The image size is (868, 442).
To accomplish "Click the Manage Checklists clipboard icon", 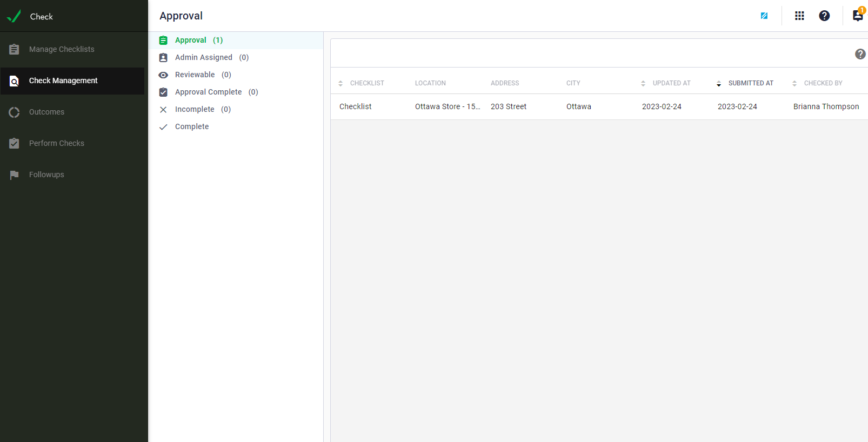I will pos(15,49).
